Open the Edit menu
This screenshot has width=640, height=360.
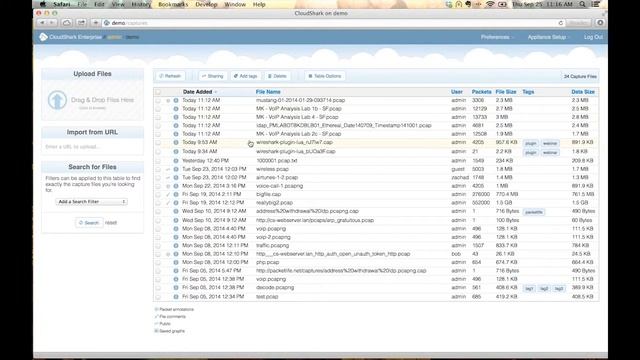pyautogui.click(x=99, y=4)
